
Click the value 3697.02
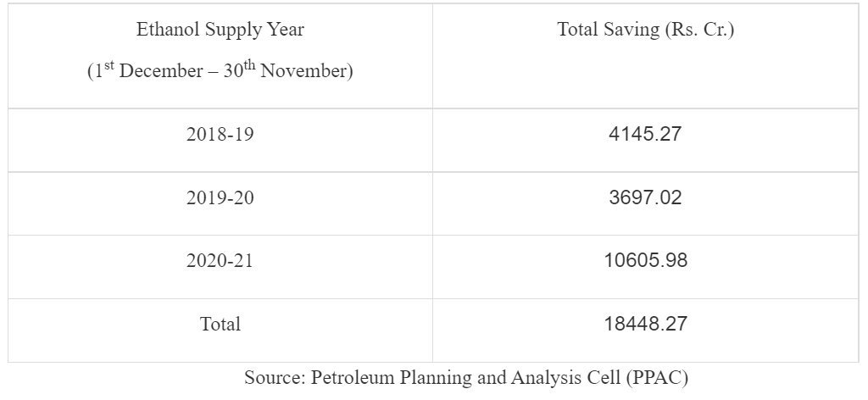coord(645,197)
